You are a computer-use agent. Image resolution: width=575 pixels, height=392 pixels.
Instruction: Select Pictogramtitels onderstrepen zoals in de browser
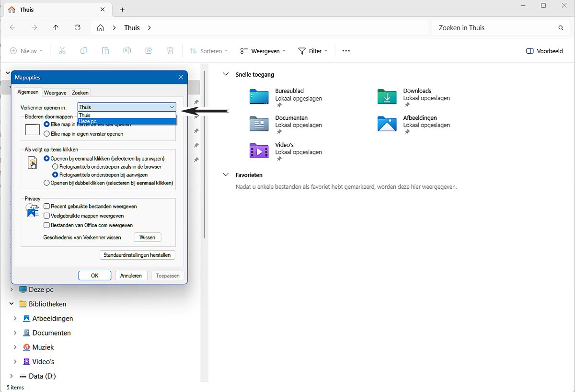pos(56,167)
